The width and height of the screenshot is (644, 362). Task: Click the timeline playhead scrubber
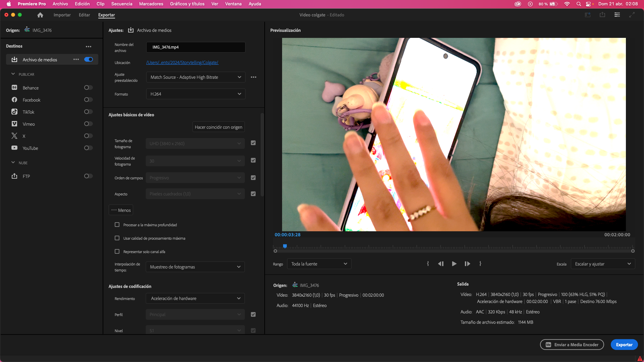(x=285, y=246)
